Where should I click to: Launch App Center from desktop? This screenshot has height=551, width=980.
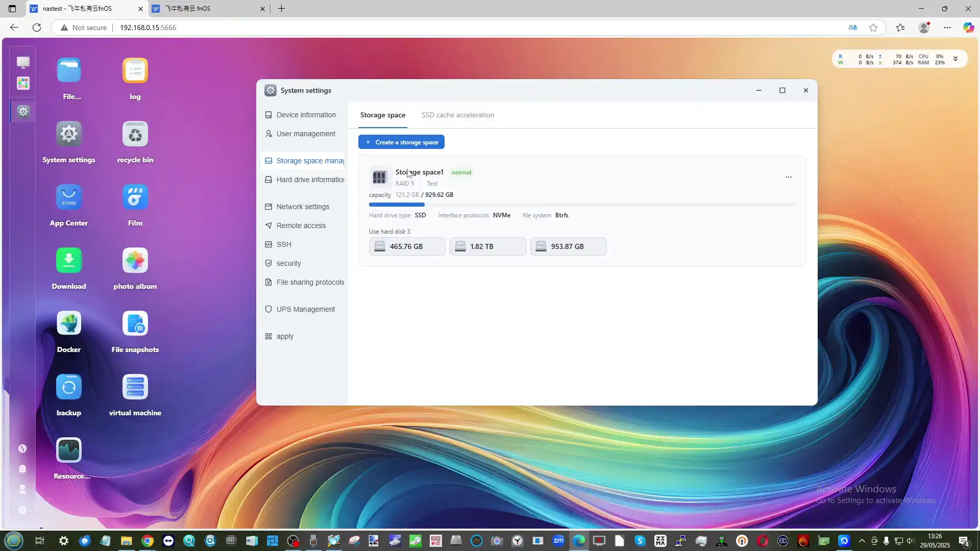[x=69, y=197]
